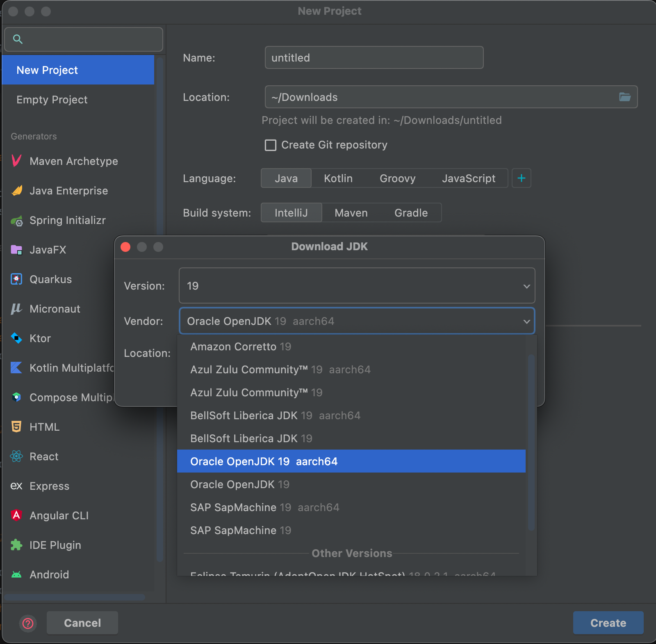The height and width of the screenshot is (644, 656).
Task: Click the help question mark icon
Action: click(28, 623)
